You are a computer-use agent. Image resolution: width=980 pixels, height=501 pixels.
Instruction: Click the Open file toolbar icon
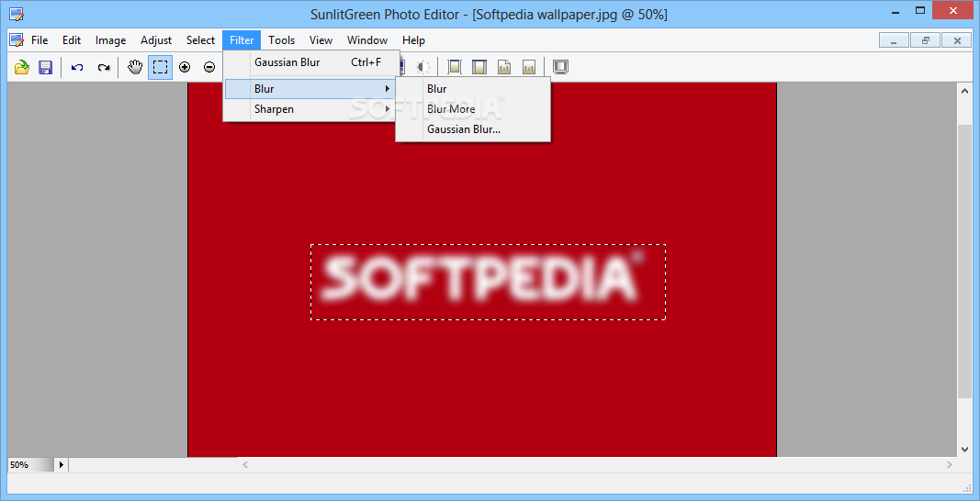click(22, 67)
